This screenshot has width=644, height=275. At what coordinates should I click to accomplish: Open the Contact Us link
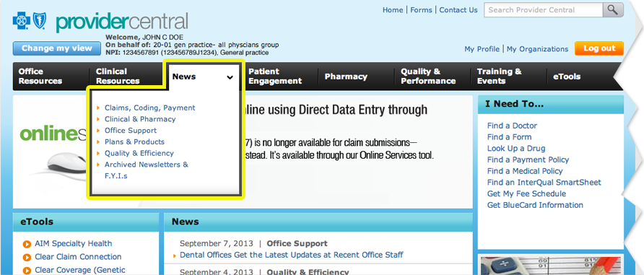coord(458,10)
